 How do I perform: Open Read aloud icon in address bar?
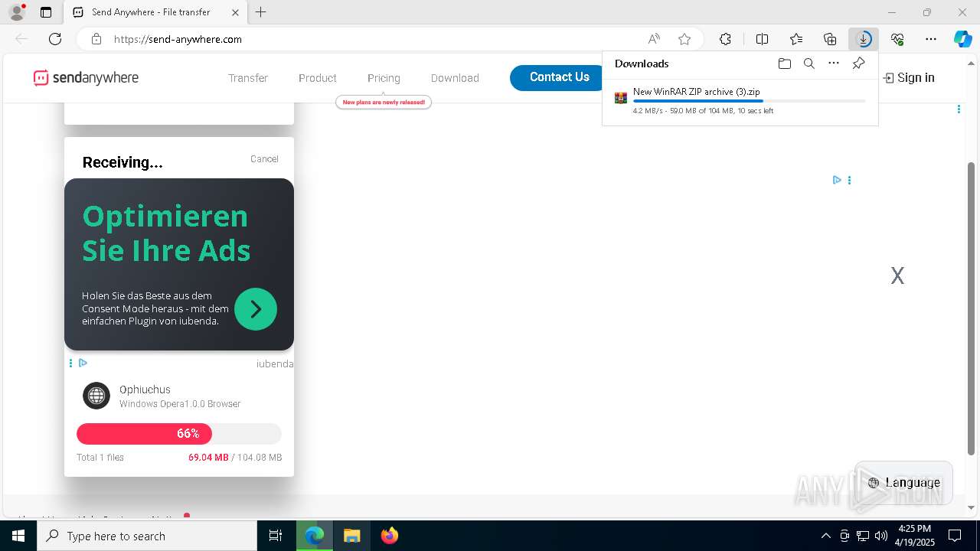pos(654,39)
